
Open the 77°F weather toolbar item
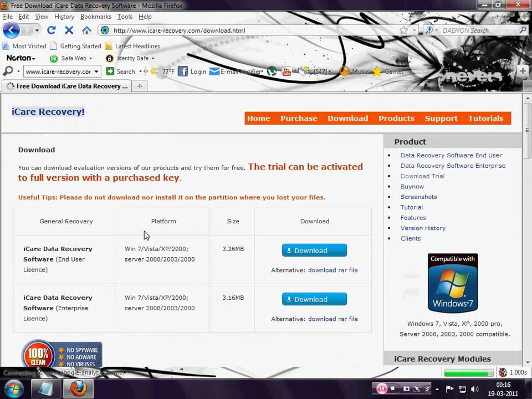pos(163,71)
